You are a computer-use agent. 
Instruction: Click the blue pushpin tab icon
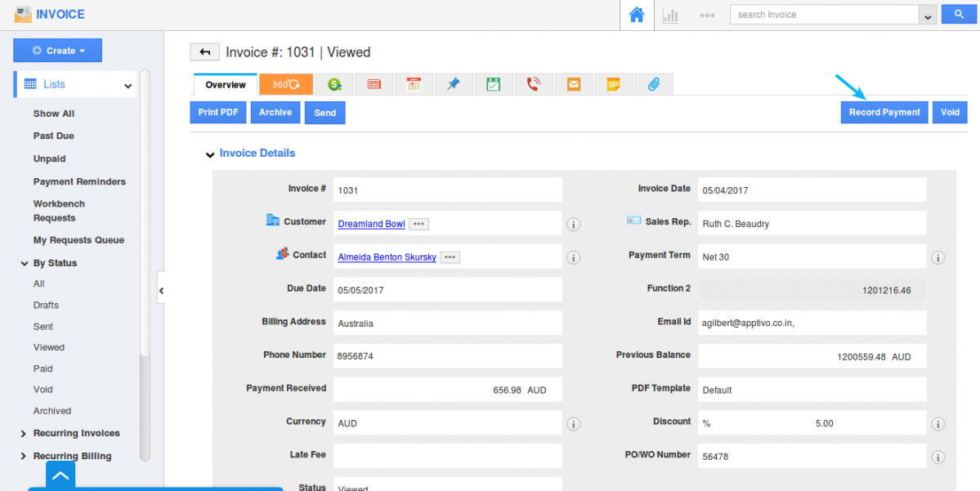pyautogui.click(x=454, y=84)
